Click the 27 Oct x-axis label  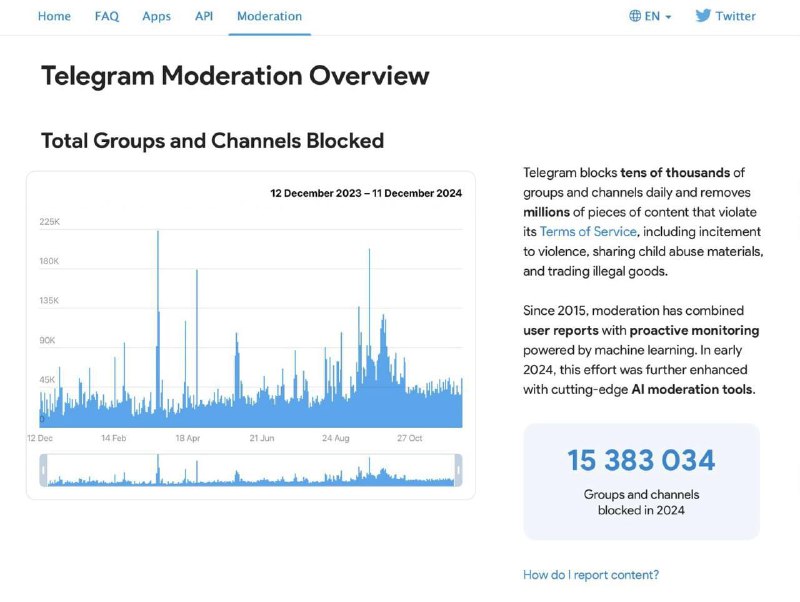click(x=410, y=438)
